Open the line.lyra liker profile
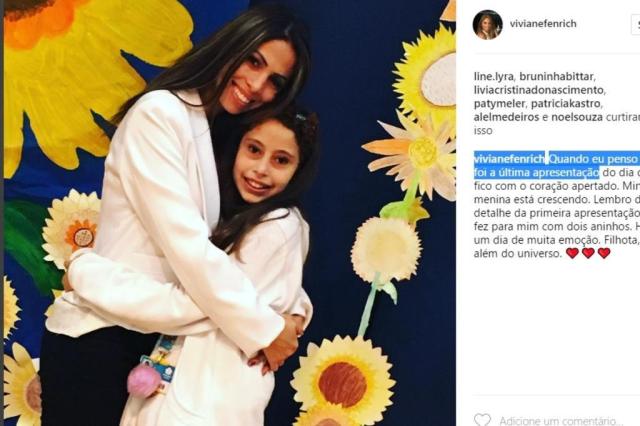 (493, 76)
